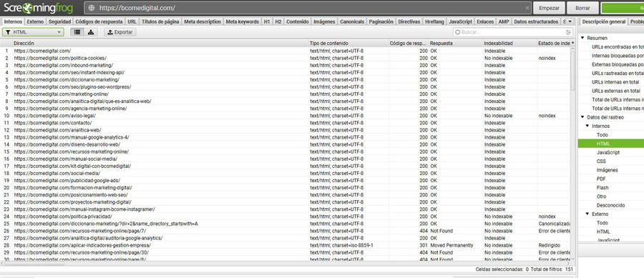
Task: Open search filter options icon
Action: click(568, 32)
